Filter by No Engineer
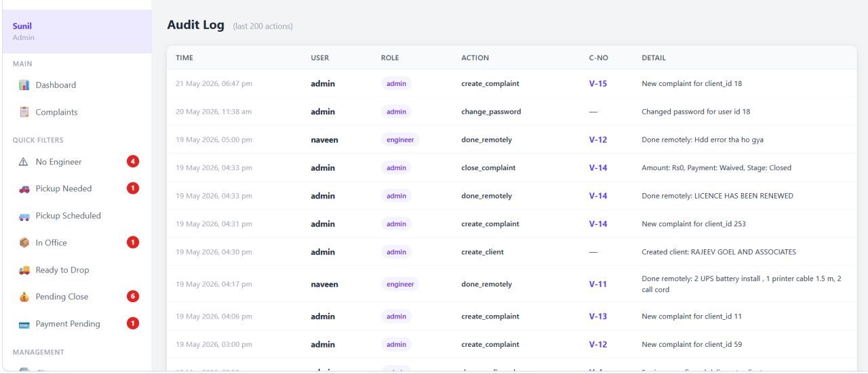The image size is (868, 374). (77, 162)
